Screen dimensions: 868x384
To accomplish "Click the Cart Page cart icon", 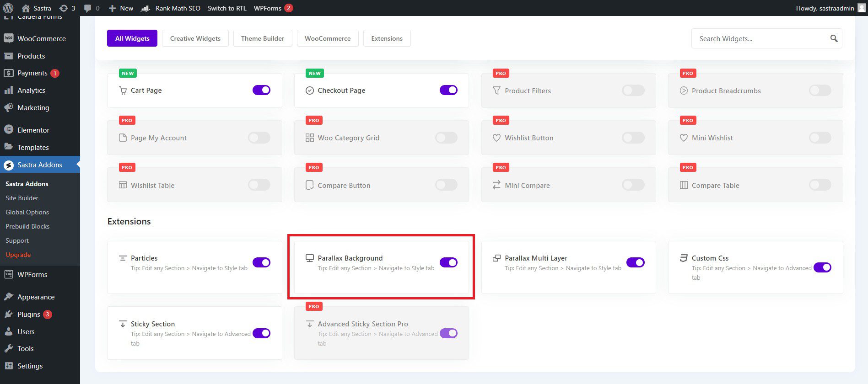I will [123, 91].
